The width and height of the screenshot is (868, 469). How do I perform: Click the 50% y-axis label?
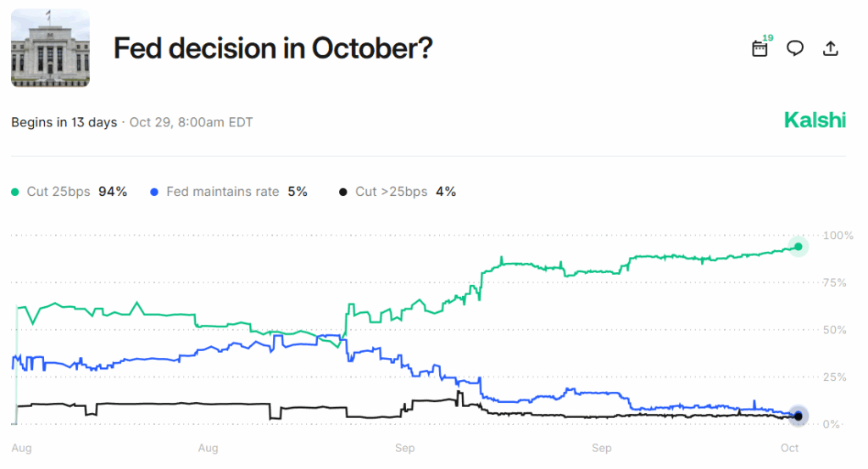[834, 329]
